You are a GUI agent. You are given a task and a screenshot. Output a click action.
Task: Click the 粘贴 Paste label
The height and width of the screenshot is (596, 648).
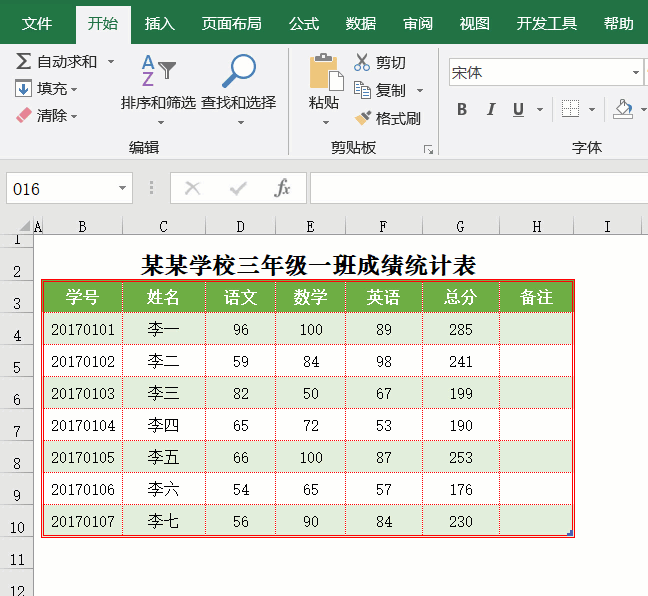coord(324,103)
